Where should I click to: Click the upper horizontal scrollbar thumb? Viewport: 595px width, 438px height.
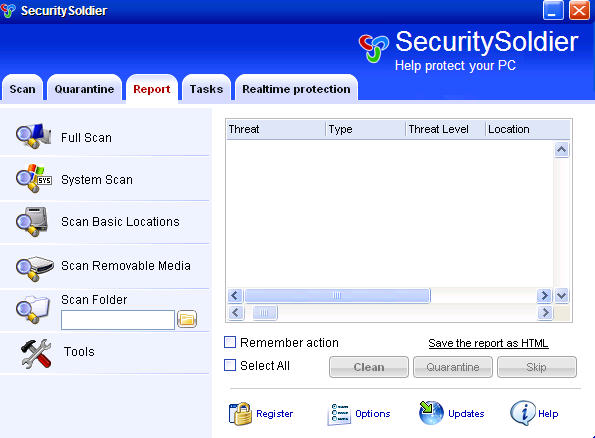[x=337, y=295]
